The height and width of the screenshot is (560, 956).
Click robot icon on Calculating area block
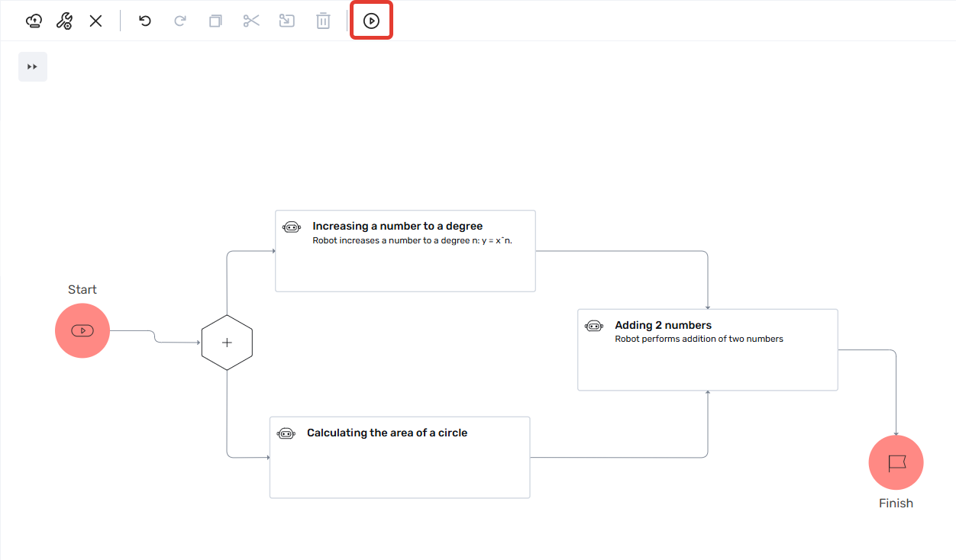pos(286,433)
